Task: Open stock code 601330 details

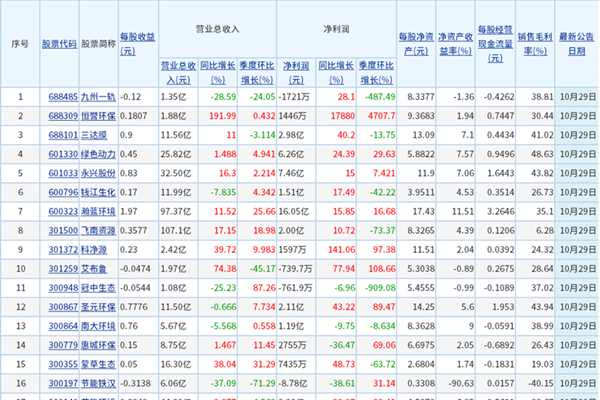Action: (x=61, y=152)
